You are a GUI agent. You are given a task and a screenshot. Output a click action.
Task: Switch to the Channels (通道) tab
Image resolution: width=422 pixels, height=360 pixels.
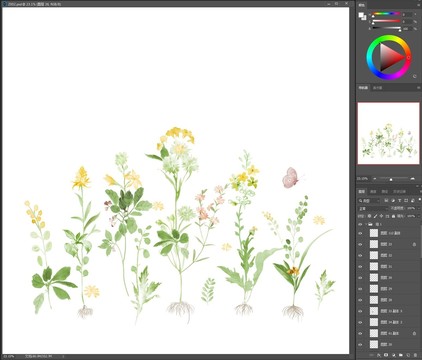click(x=373, y=192)
